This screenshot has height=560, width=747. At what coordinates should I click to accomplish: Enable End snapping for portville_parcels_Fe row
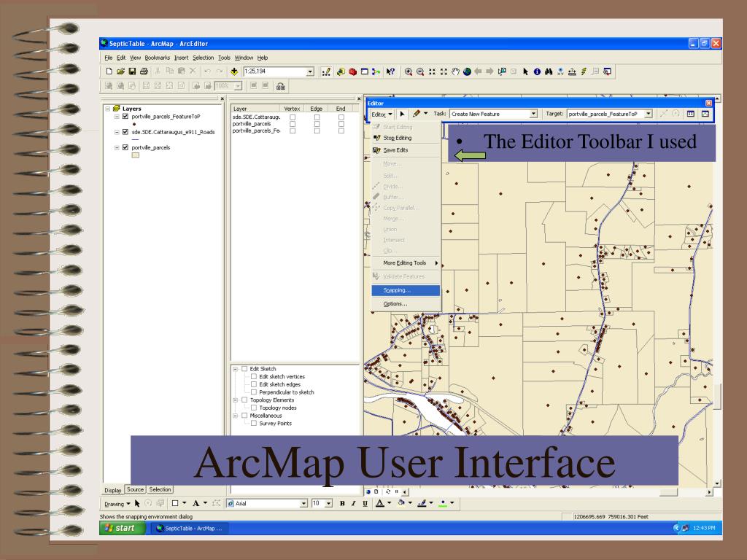[x=341, y=131]
